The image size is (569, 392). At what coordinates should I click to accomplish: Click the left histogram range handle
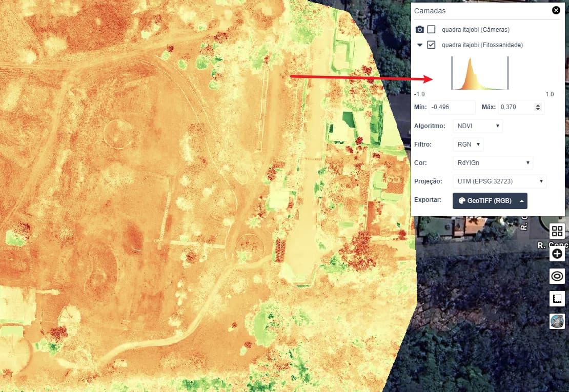click(x=452, y=73)
